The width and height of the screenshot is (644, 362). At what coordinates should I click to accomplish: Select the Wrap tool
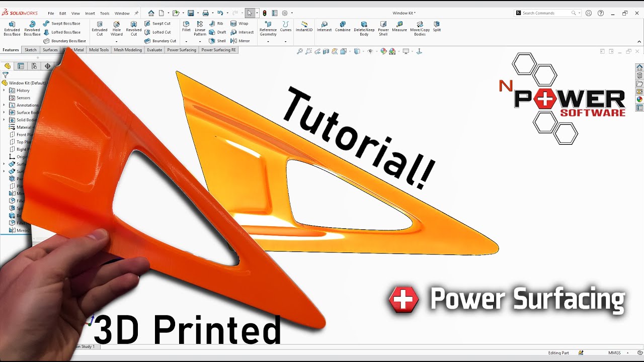(239, 24)
